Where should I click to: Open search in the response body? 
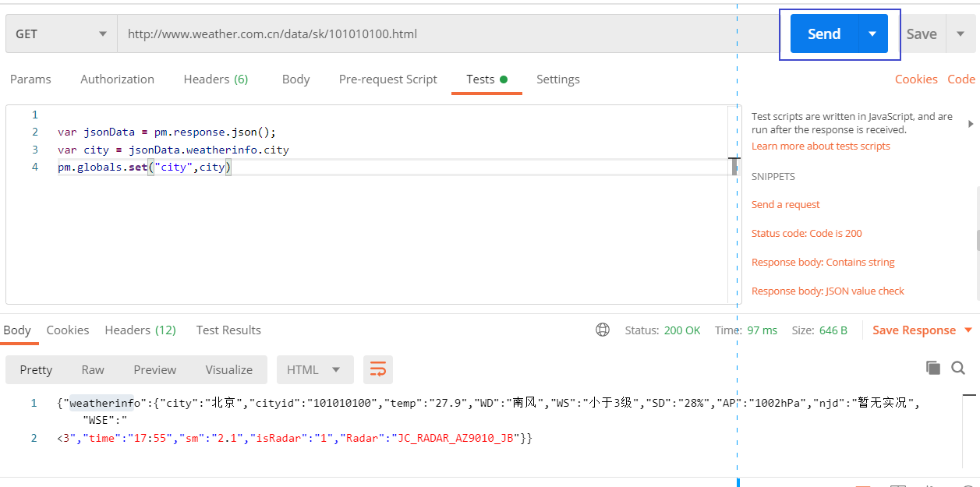click(958, 368)
